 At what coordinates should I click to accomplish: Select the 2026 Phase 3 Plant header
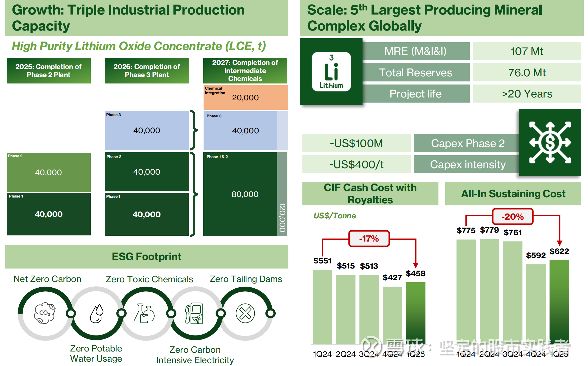click(147, 71)
